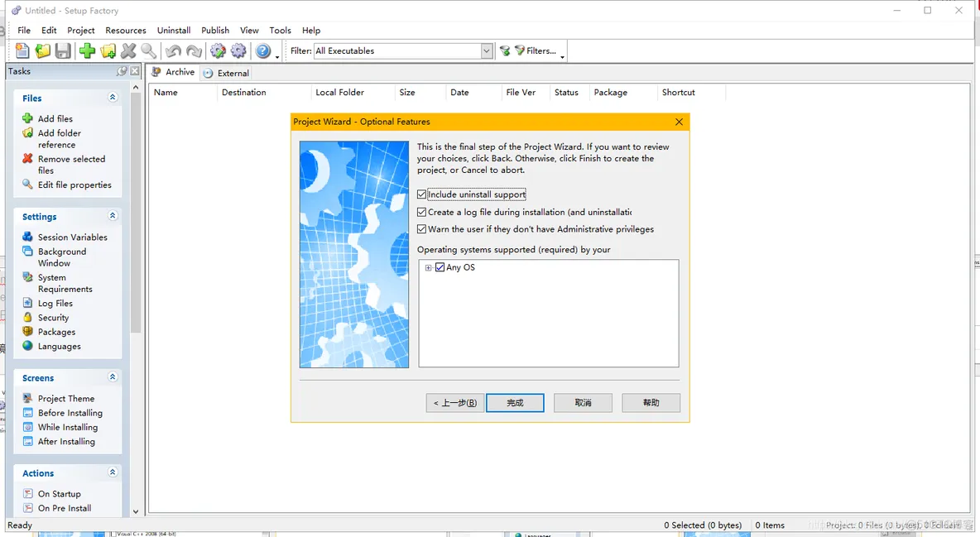Open toolbar options arrow after Filters
This screenshot has width=980, height=537.
click(x=563, y=57)
